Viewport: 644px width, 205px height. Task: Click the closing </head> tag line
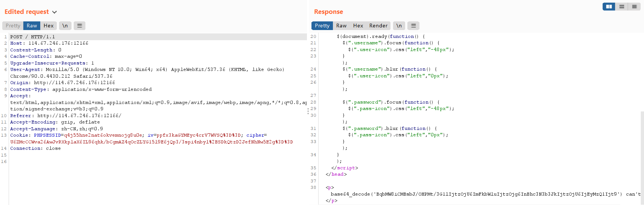[x=336, y=174]
